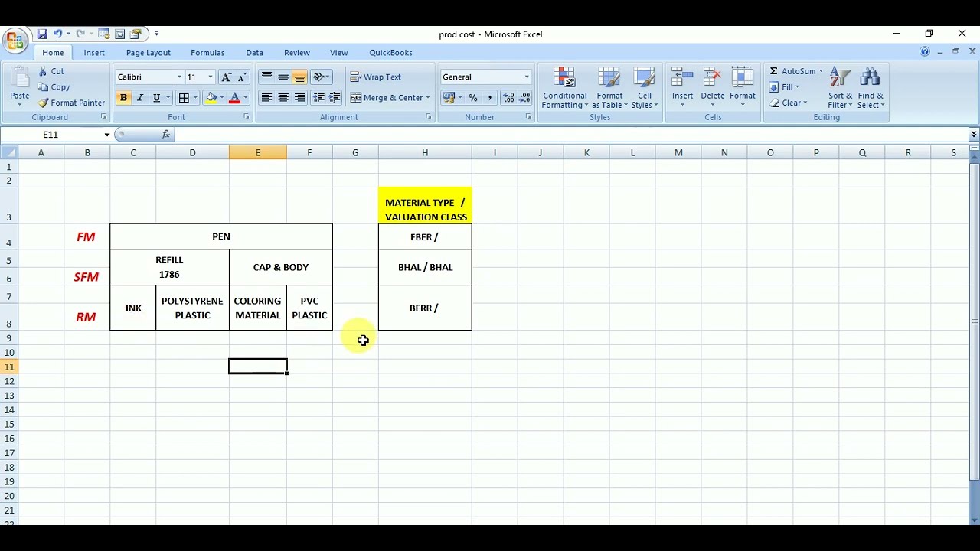This screenshot has height=551, width=980.
Task: Click the Insert Function fx button
Action: pos(166,135)
